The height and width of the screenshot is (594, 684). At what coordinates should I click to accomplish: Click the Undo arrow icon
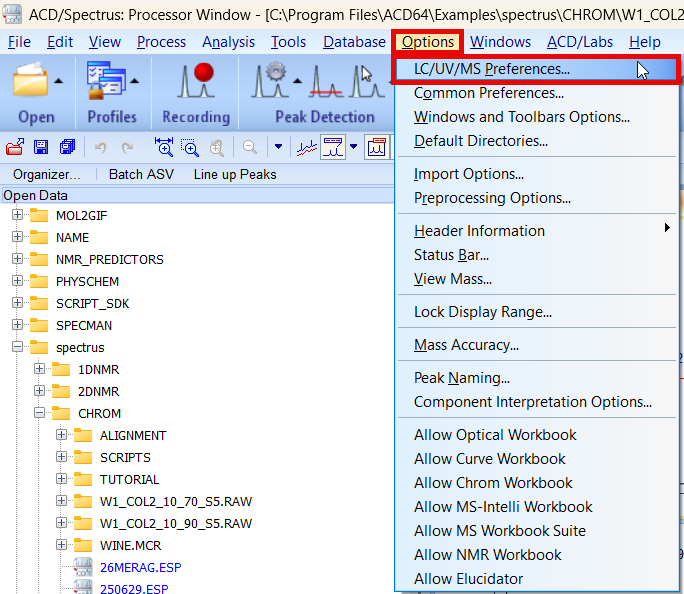click(x=101, y=148)
